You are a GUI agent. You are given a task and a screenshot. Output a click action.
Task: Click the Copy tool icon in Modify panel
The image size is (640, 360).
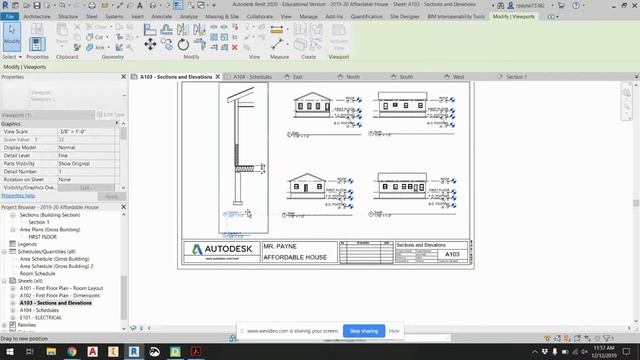[166, 44]
